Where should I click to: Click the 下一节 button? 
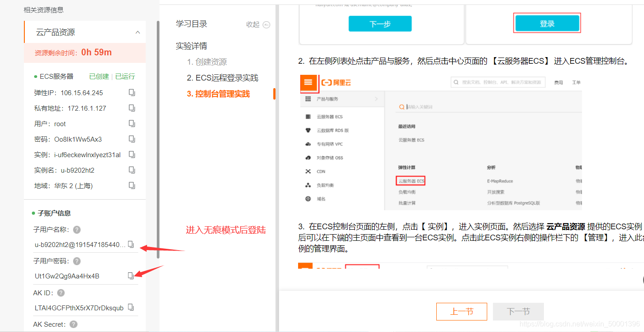click(518, 311)
